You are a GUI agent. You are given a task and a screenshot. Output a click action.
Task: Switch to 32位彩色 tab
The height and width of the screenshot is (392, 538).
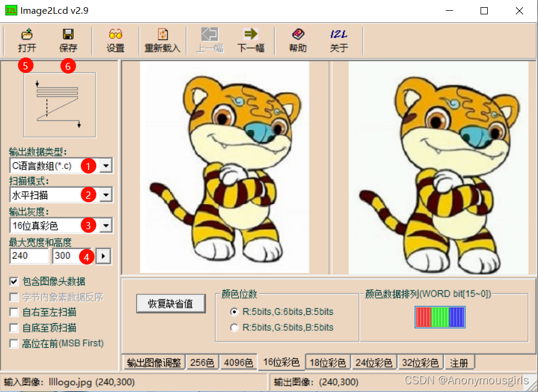point(420,363)
